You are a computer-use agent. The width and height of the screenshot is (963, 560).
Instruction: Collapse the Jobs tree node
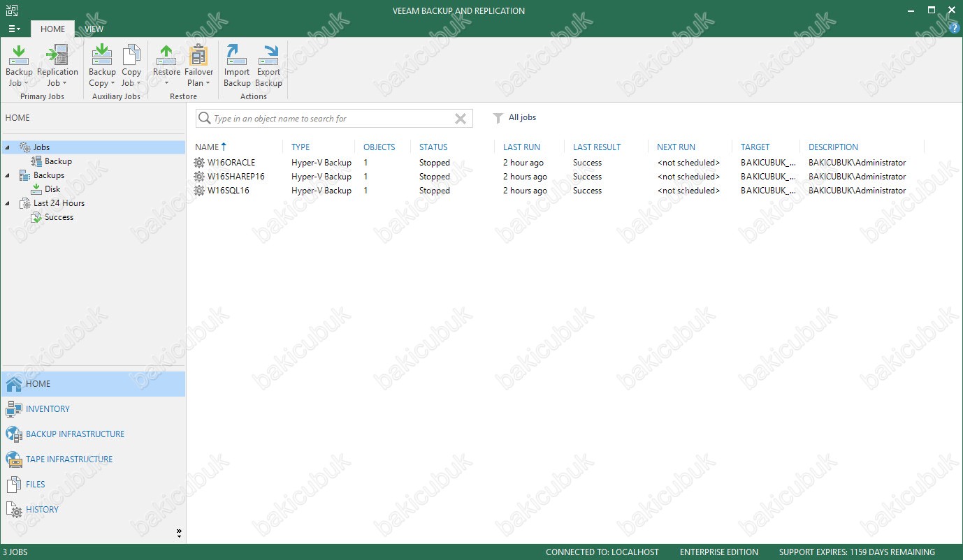click(x=8, y=147)
